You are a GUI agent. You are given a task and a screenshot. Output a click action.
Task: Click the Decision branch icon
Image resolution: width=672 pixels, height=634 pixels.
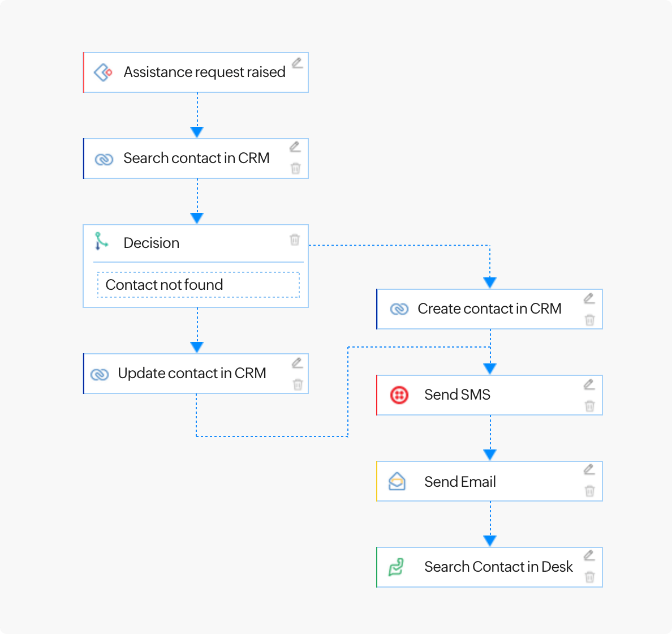click(x=101, y=241)
